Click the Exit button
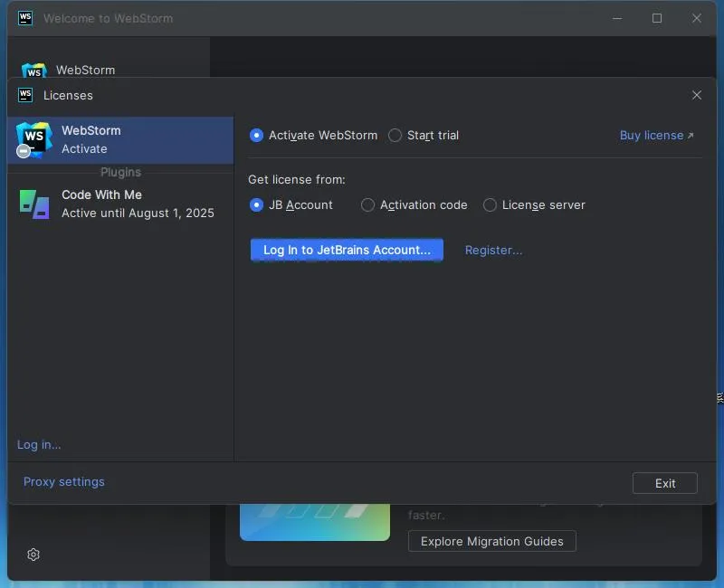 click(x=664, y=483)
